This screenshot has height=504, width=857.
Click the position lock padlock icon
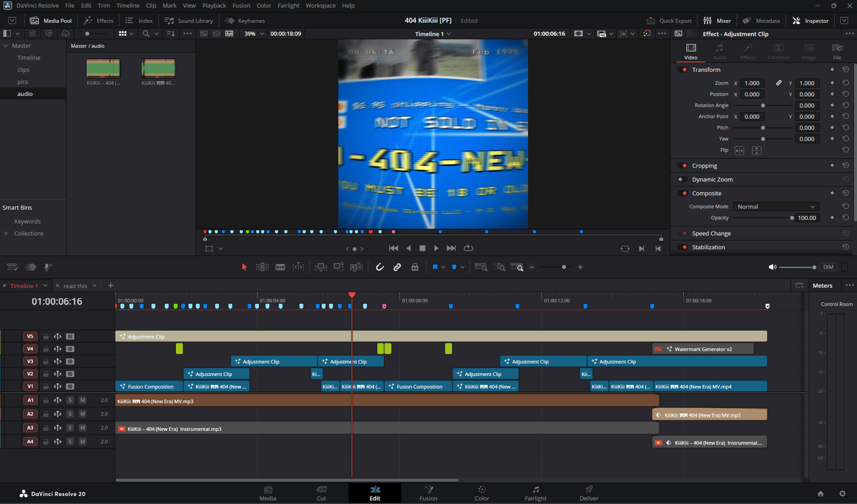[415, 267]
